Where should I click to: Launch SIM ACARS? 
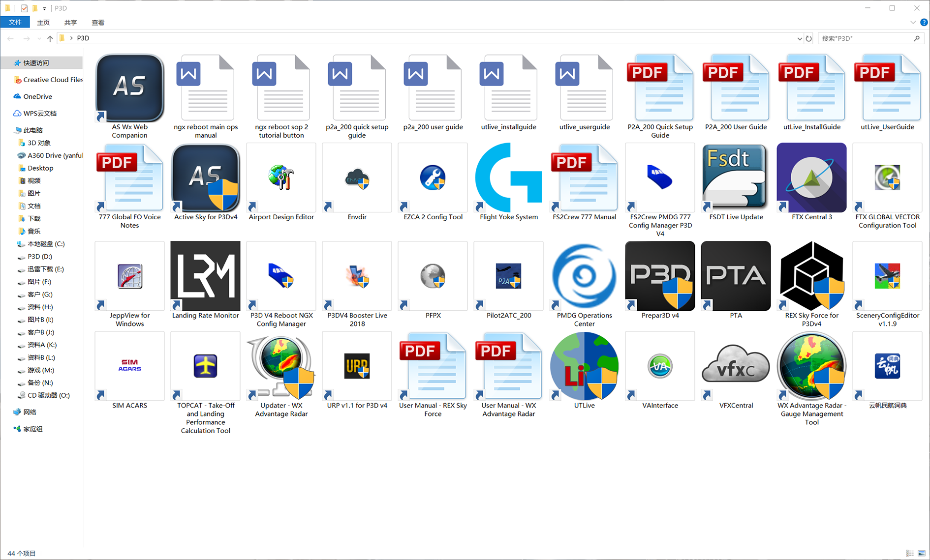(x=129, y=371)
